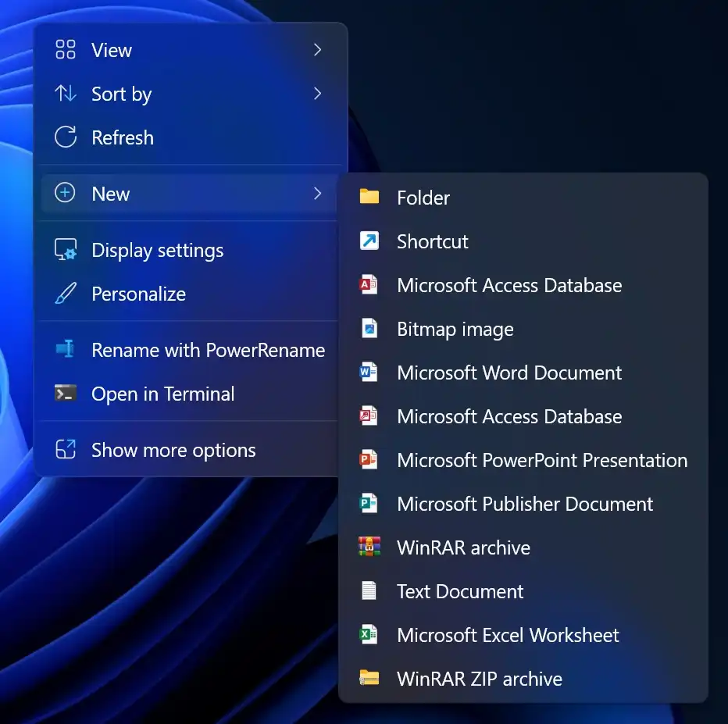Click the Terminal prompt icon
Screen dimensions: 728x724
point(66,393)
